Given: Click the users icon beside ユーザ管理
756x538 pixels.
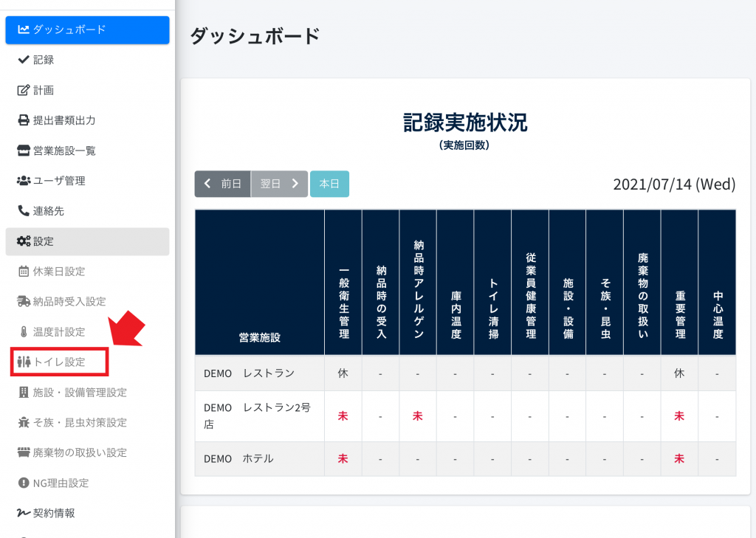Looking at the screenshot, I should pyautogui.click(x=23, y=180).
